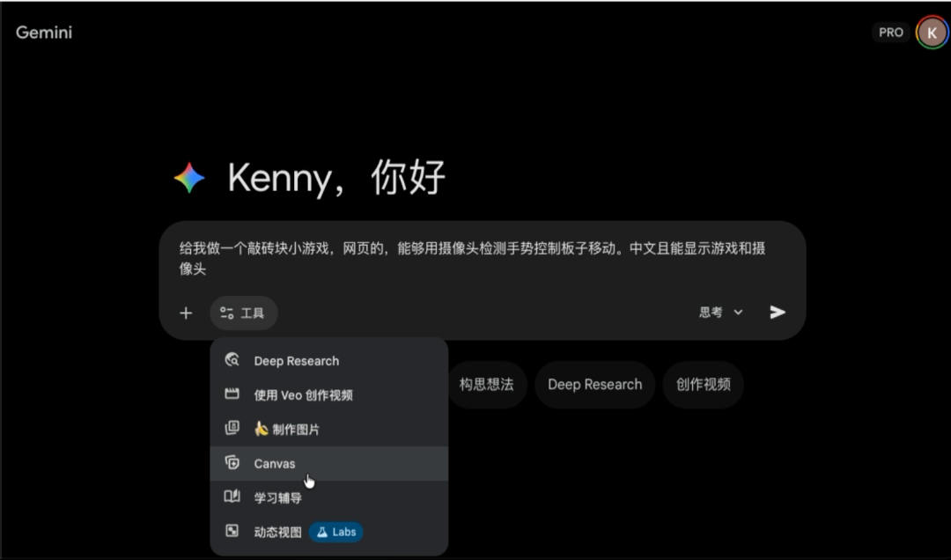This screenshot has width=951, height=560.
Task: Open the Kenny account avatar
Action: (932, 33)
